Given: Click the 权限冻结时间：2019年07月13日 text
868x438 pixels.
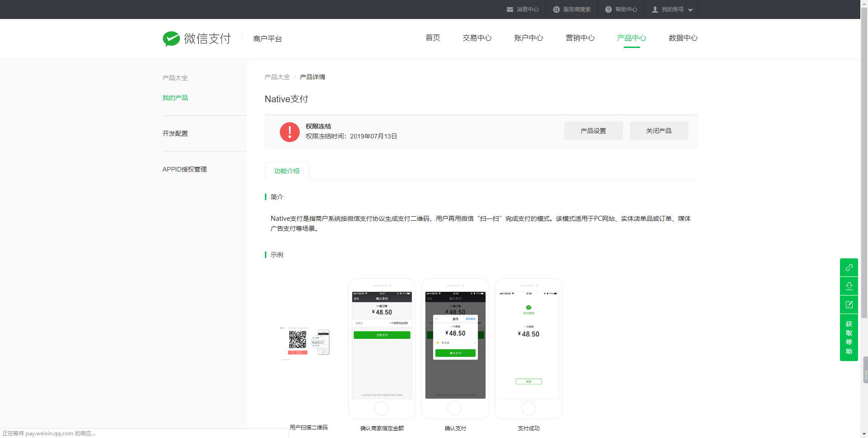Looking at the screenshot, I should [x=351, y=136].
